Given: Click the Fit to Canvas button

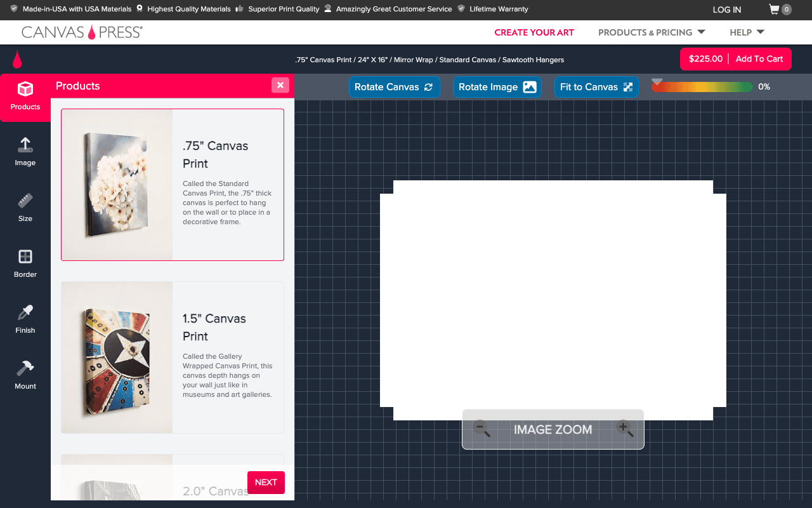Looking at the screenshot, I should (x=596, y=87).
